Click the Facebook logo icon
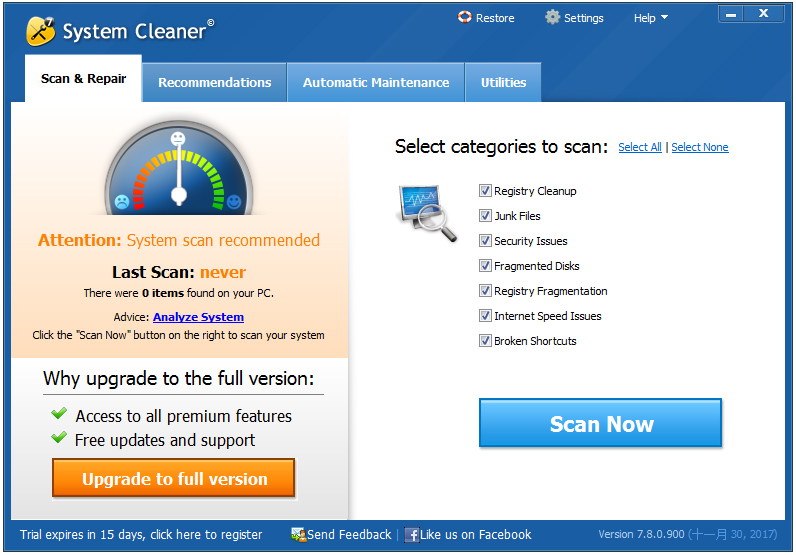 coord(412,535)
